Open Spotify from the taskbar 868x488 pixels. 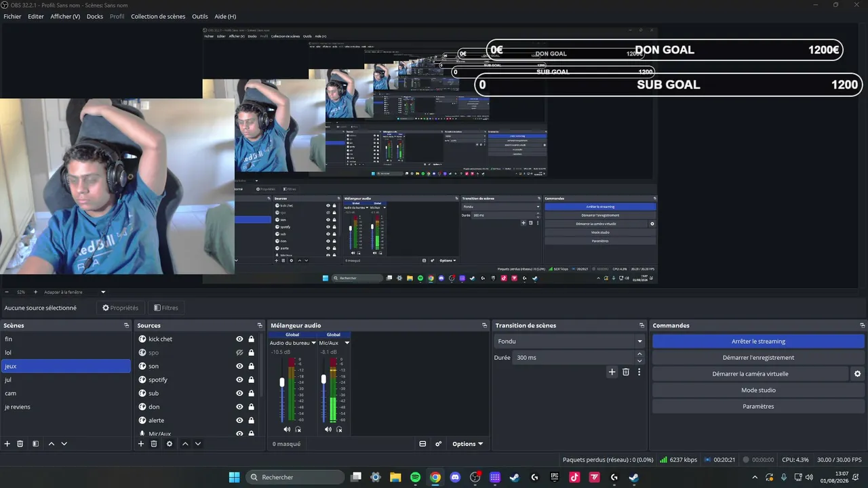point(415,477)
